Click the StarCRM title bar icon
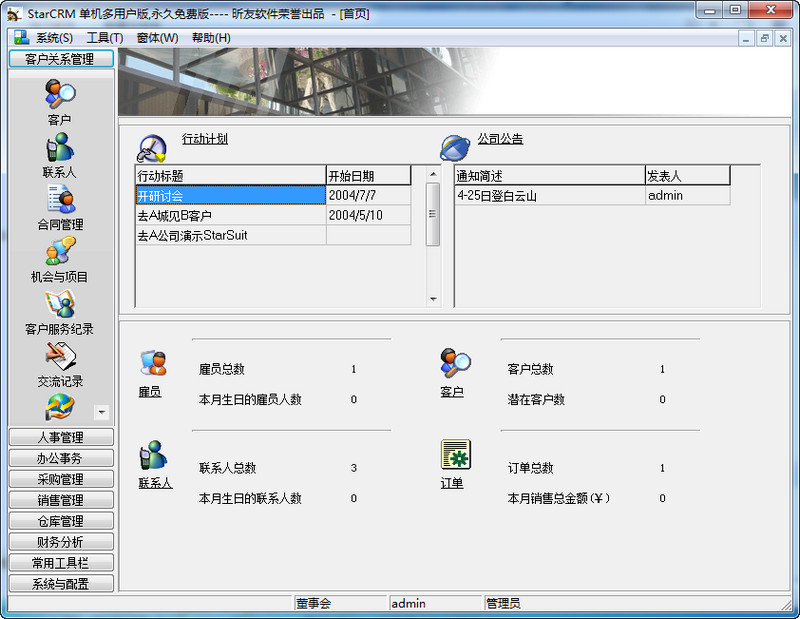800x619 pixels. click(14, 14)
